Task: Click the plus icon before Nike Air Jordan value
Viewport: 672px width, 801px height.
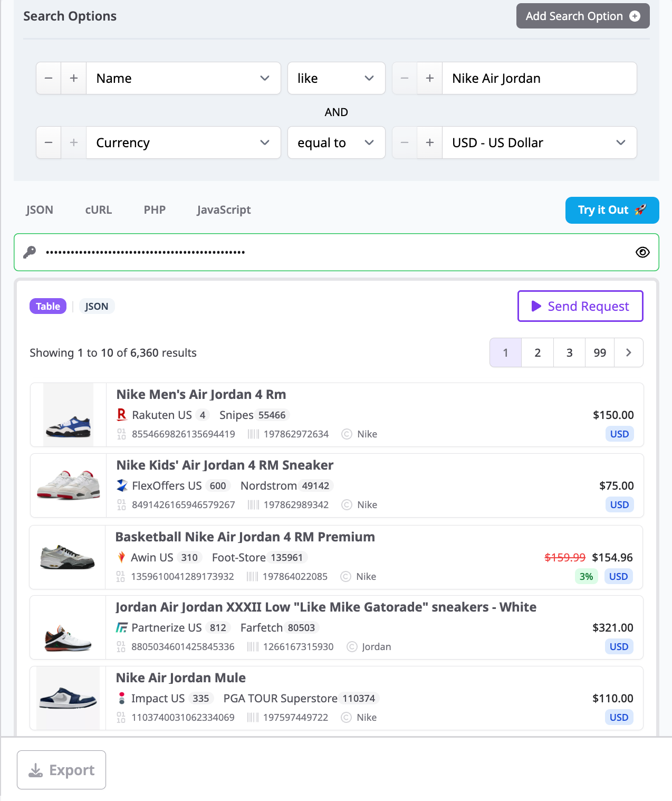Action: (430, 78)
